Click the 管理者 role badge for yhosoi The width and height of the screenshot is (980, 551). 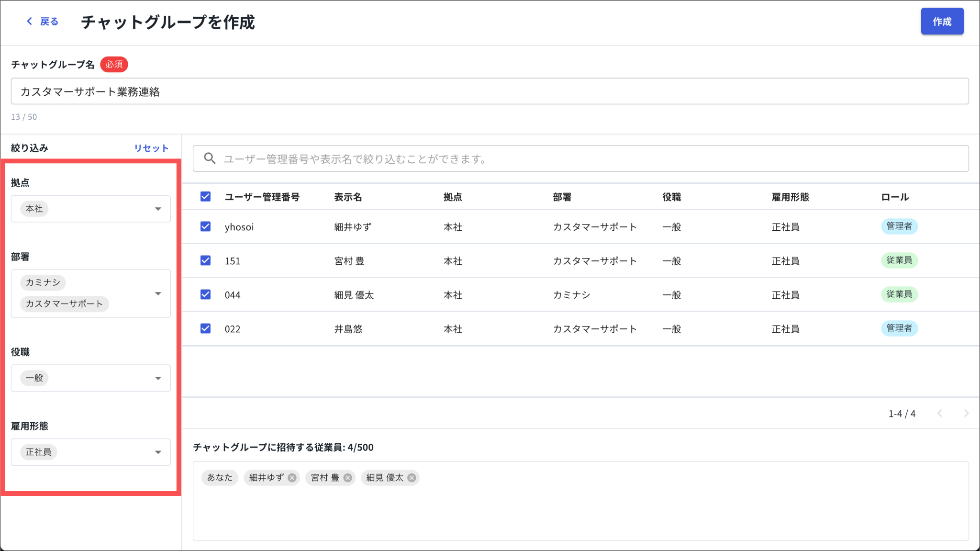click(899, 226)
